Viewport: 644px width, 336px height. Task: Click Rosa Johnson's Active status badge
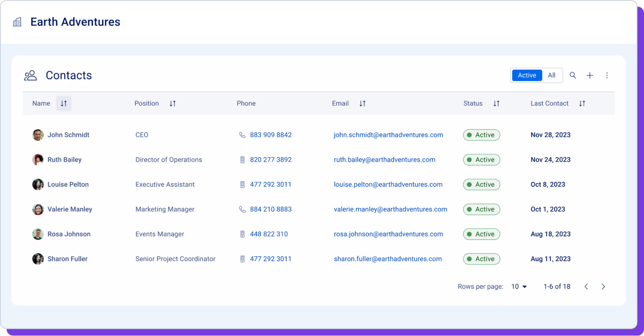coord(481,234)
